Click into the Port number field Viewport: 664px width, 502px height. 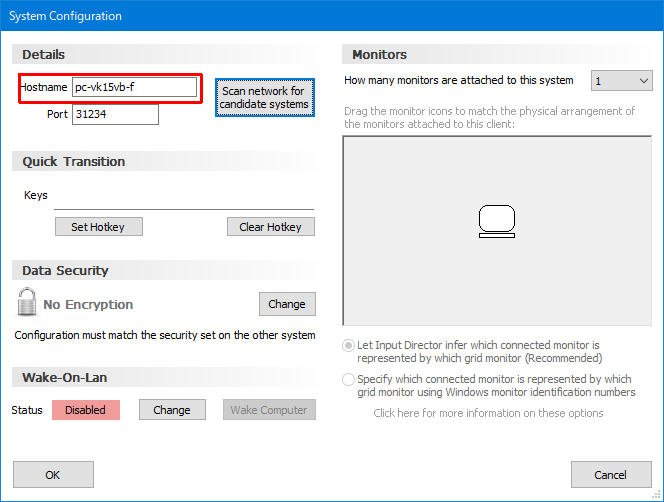pyautogui.click(x=115, y=115)
